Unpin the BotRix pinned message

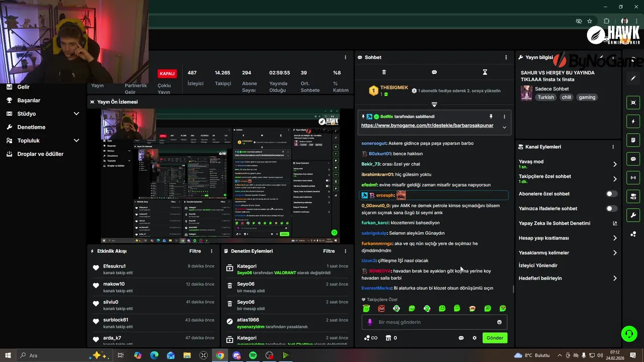click(491, 117)
